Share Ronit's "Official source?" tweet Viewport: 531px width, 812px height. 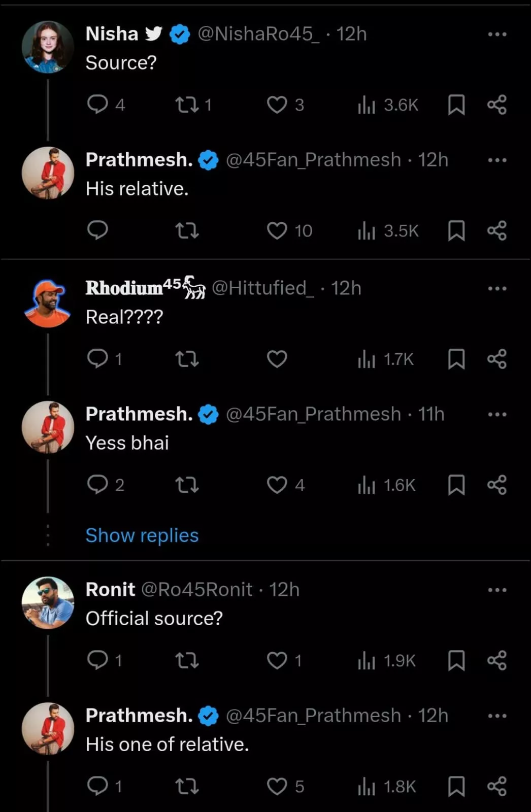tap(496, 660)
